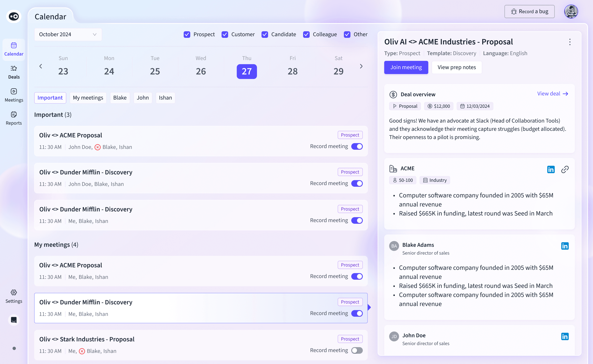
Task: Open Reports from the sidebar
Action: click(14, 118)
